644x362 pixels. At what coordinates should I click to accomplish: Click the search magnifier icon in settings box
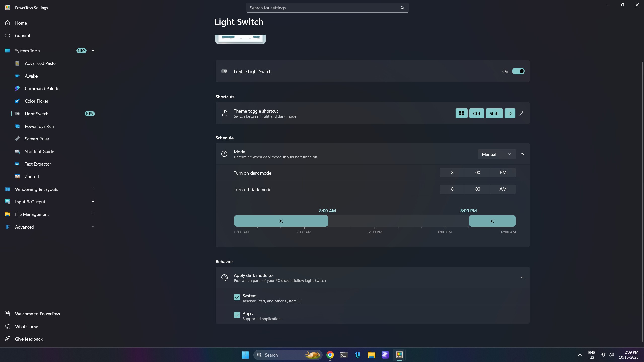coord(402,8)
